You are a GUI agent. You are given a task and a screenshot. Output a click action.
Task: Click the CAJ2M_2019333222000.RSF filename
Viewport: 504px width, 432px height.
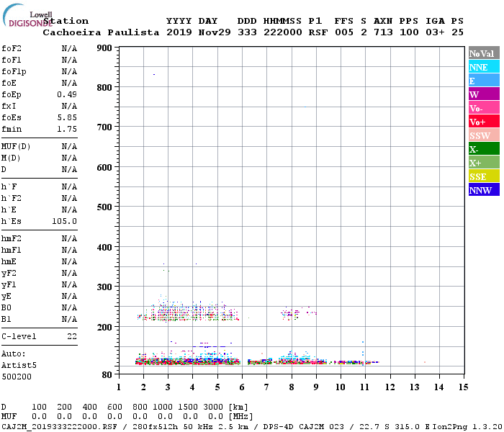[x=59, y=427]
